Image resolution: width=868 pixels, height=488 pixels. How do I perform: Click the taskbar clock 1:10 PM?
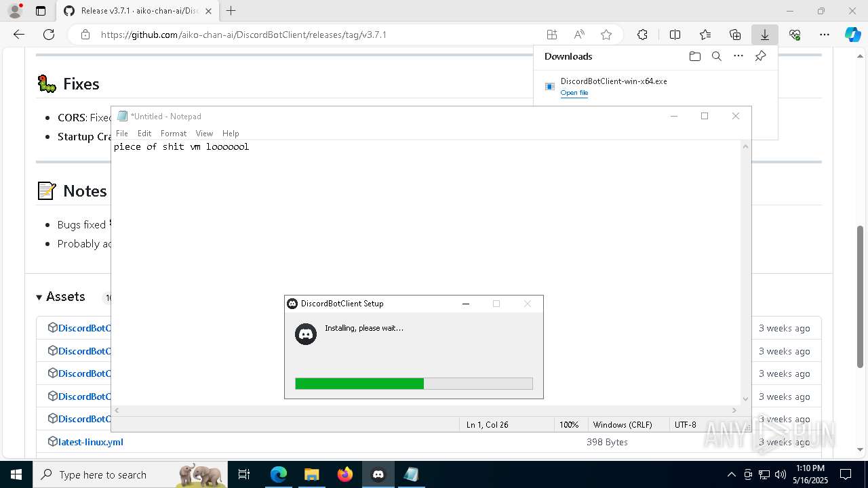(810, 468)
